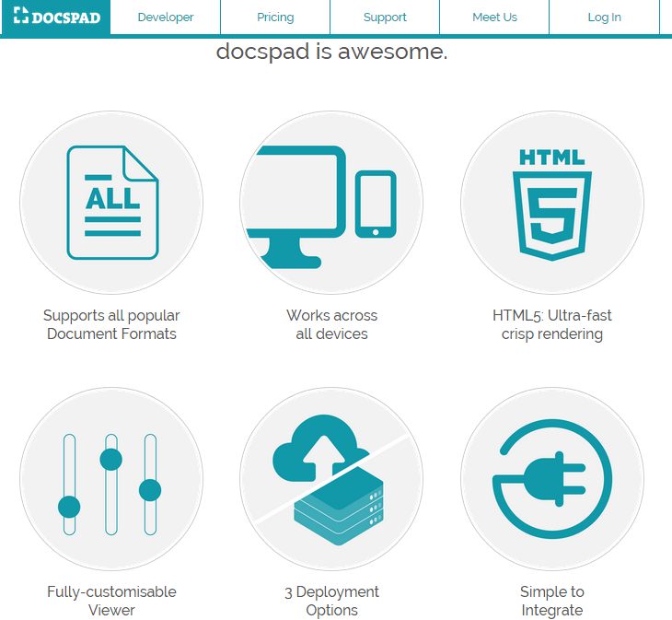
Task: Open the Support menu item
Action: pyautogui.click(x=385, y=18)
